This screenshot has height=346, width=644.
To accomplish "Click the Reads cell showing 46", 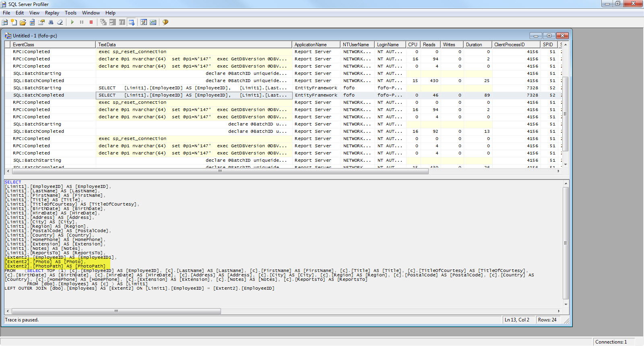I will tap(431, 95).
